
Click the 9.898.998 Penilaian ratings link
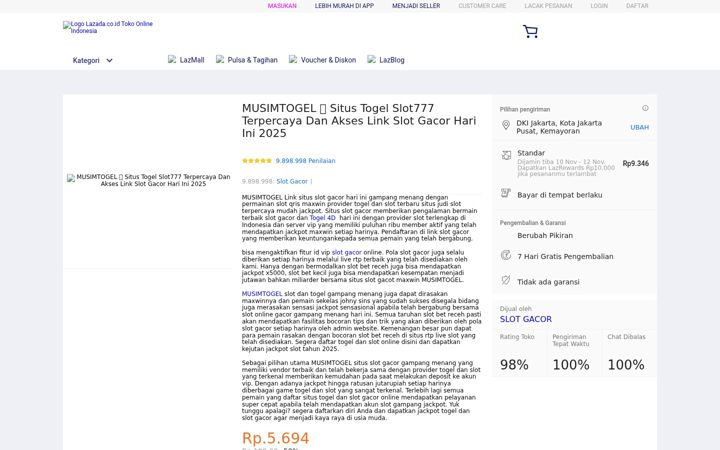tap(305, 161)
